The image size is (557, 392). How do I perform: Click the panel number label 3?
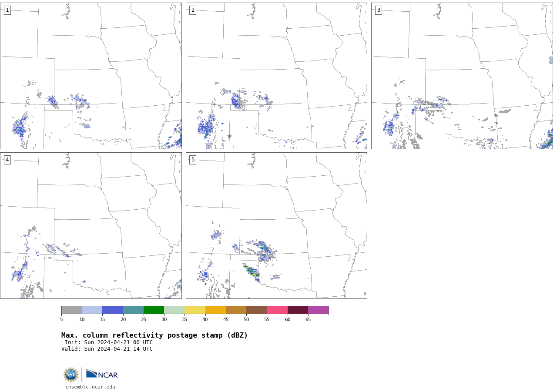click(x=378, y=10)
